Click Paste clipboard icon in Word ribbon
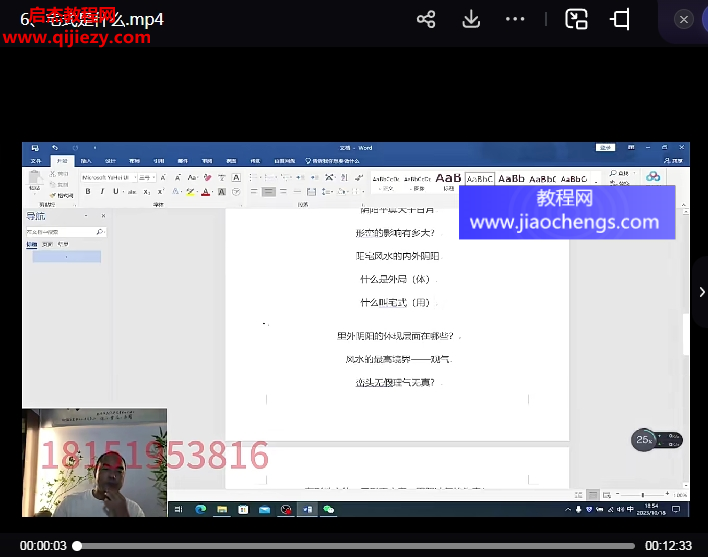This screenshot has height=557, width=708. (35, 177)
